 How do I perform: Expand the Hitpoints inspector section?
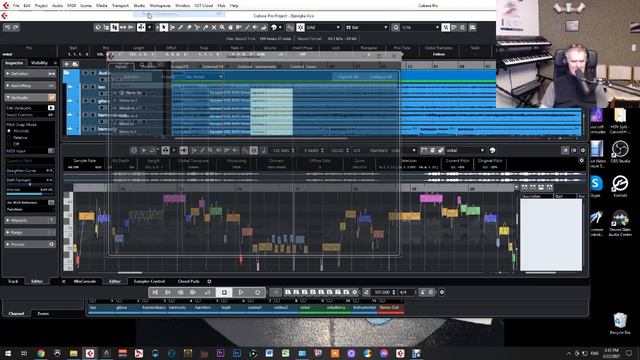click(29, 220)
